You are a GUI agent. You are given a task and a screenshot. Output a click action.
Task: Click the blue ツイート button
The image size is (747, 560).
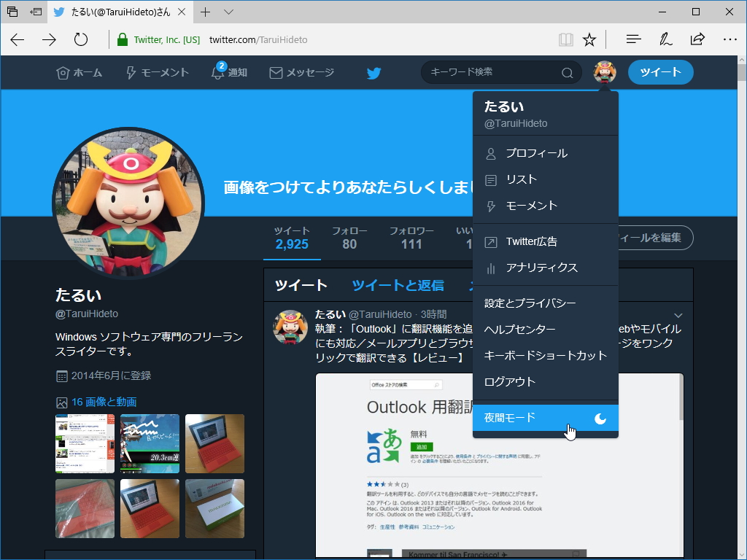pyautogui.click(x=660, y=72)
